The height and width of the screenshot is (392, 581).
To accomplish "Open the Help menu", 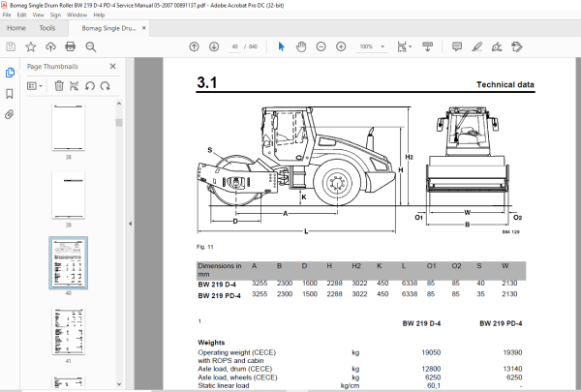I will pyautogui.click(x=99, y=15).
